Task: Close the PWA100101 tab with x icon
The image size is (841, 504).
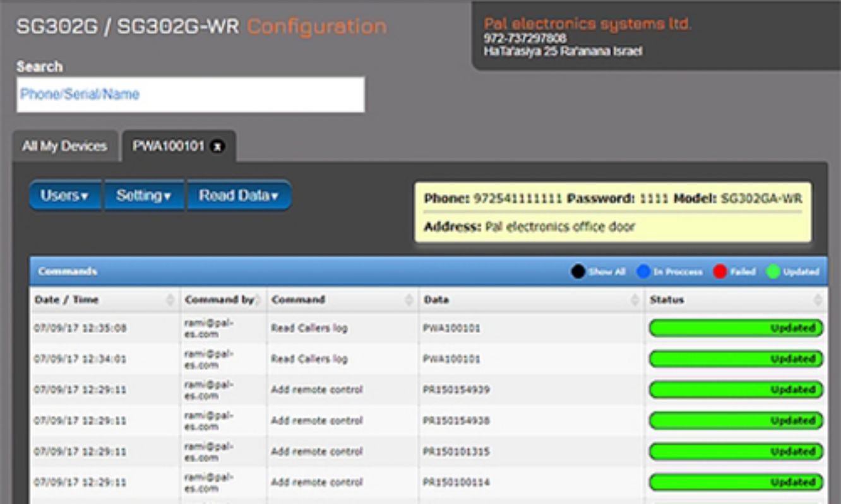Action: [217, 146]
